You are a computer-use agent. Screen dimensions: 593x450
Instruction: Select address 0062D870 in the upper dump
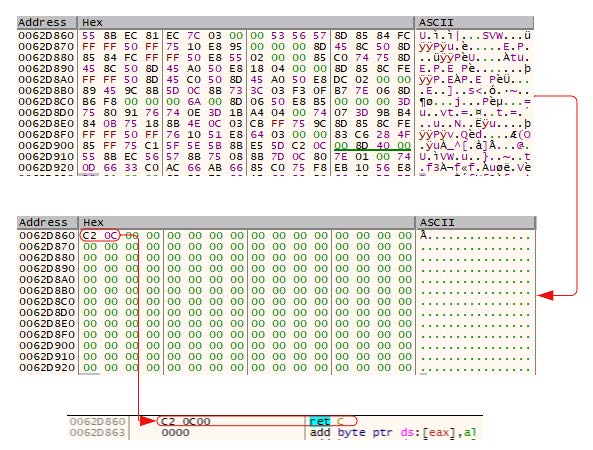tap(46, 47)
